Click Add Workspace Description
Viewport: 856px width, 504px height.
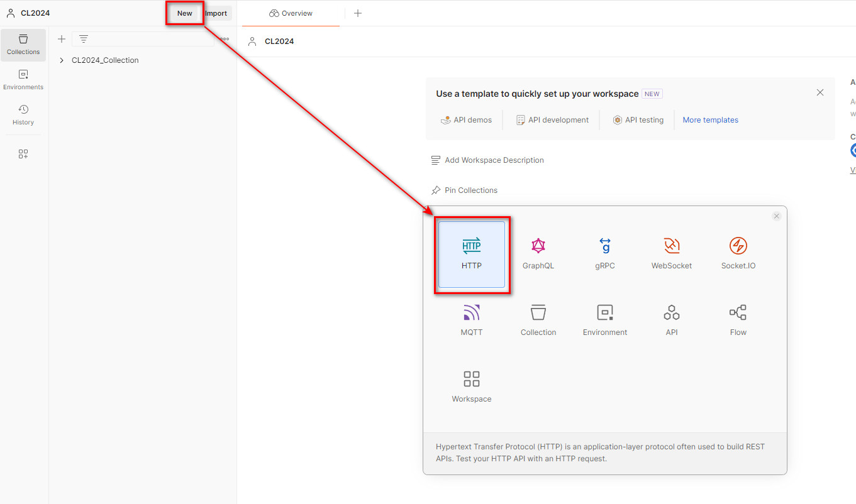(487, 160)
